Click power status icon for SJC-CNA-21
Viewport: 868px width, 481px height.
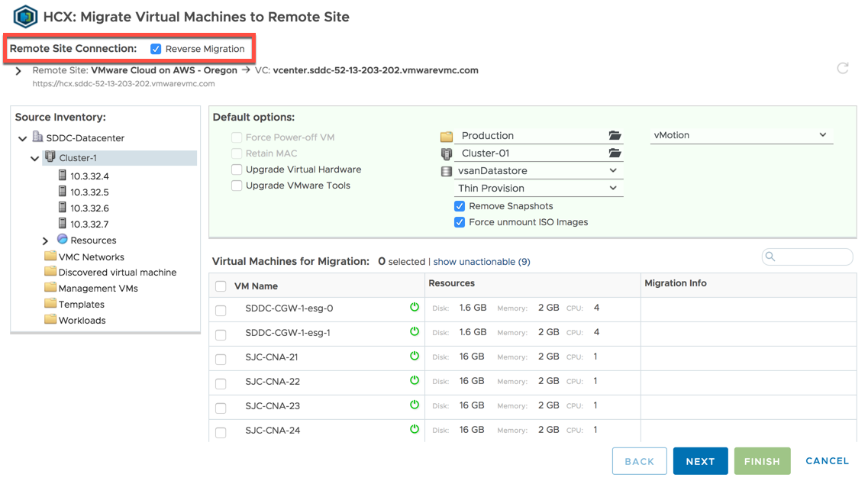(415, 356)
